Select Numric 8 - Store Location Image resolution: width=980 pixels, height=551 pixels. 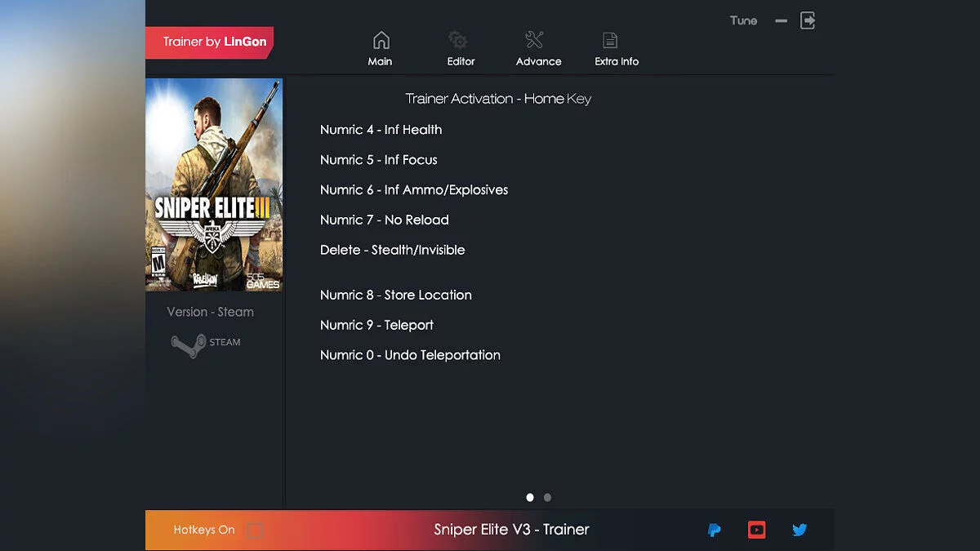pyautogui.click(x=395, y=295)
